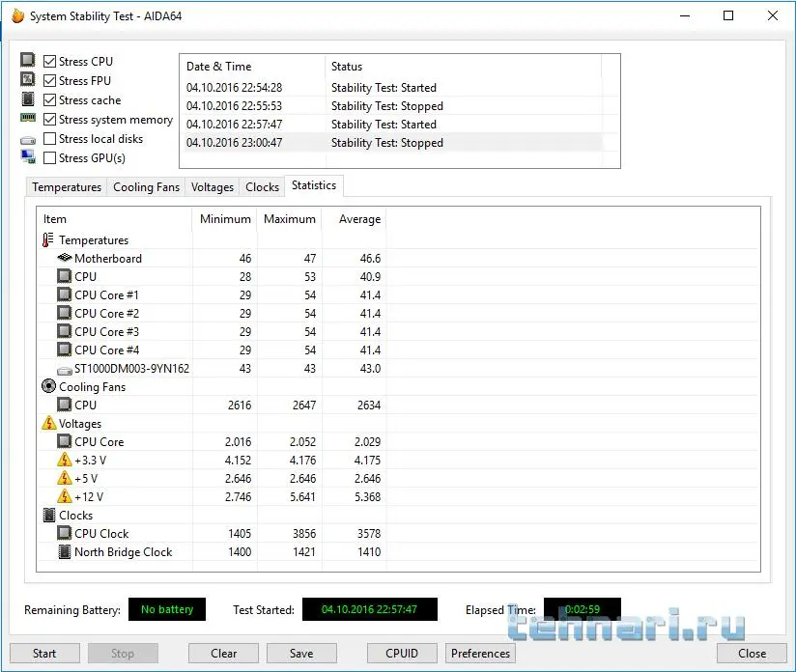Image resolution: width=796 pixels, height=672 pixels.
Task: Uncheck the Stress FPU checkbox
Action: (50, 81)
